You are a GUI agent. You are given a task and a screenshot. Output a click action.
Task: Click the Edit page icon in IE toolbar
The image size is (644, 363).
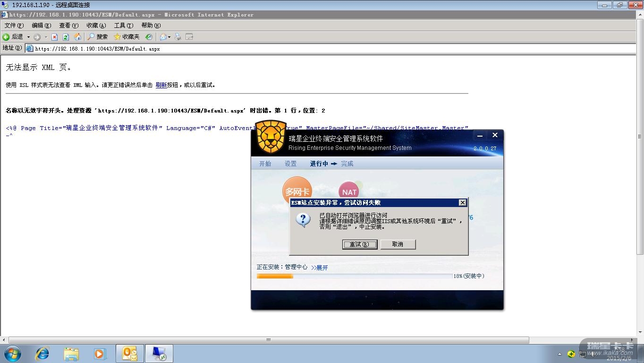(189, 37)
